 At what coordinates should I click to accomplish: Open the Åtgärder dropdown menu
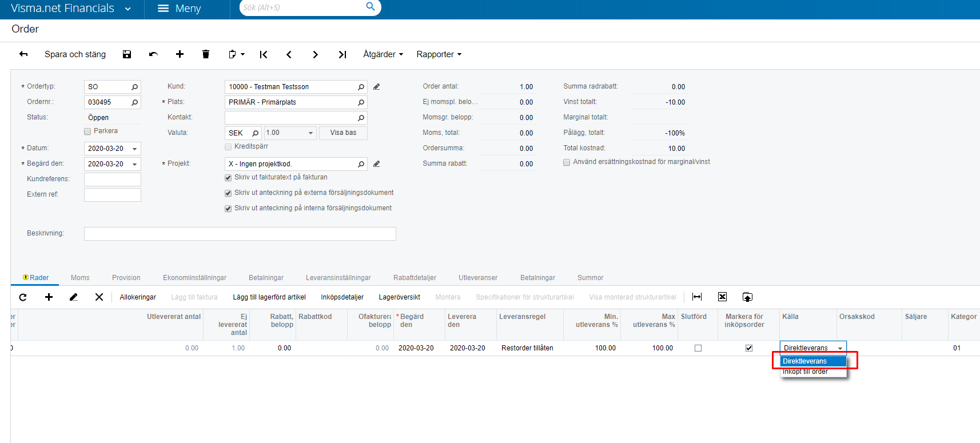pyautogui.click(x=383, y=54)
